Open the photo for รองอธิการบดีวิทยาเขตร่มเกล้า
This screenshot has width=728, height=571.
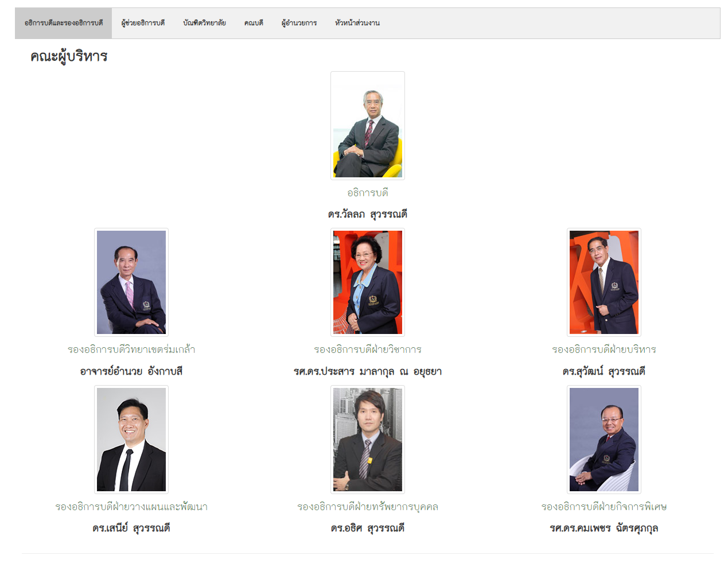coord(131,282)
